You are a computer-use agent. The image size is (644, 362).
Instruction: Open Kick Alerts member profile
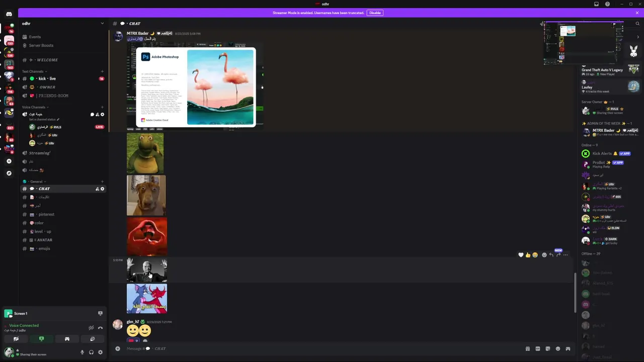pos(610,153)
